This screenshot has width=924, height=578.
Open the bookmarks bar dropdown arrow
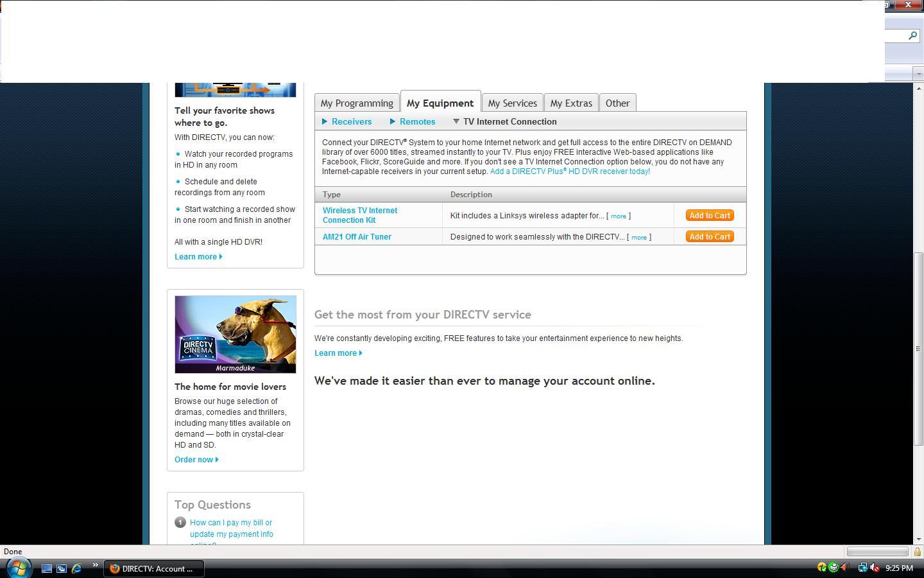click(x=918, y=74)
